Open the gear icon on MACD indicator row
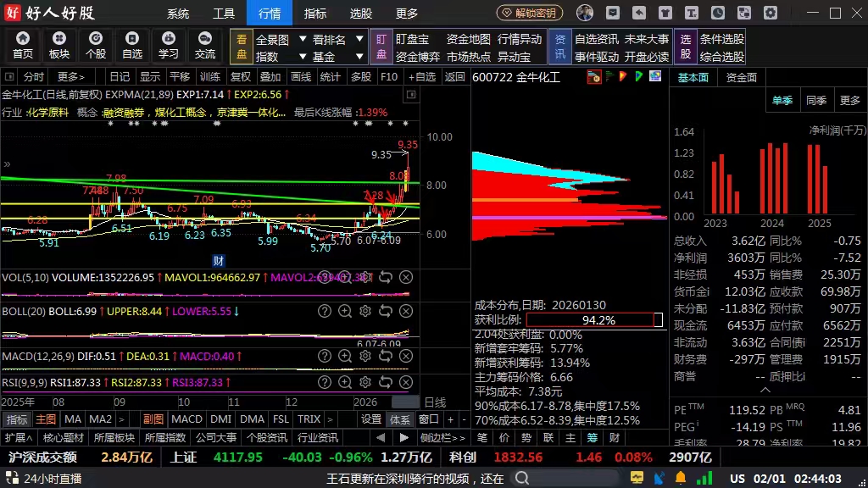 (365, 356)
